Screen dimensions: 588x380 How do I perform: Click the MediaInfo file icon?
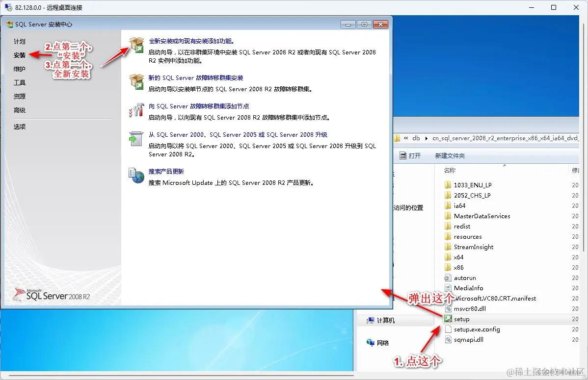click(448, 288)
